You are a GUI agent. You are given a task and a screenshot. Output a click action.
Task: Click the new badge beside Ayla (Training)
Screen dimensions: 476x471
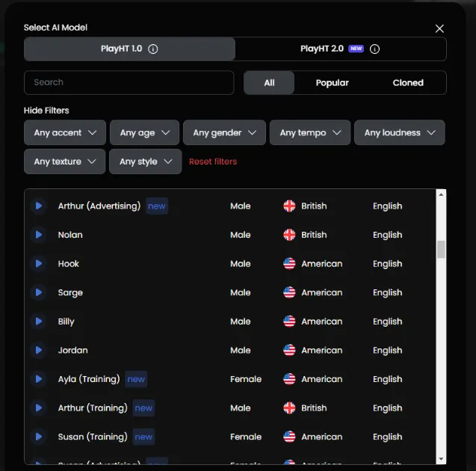pyautogui.click(x=136, y=379)
